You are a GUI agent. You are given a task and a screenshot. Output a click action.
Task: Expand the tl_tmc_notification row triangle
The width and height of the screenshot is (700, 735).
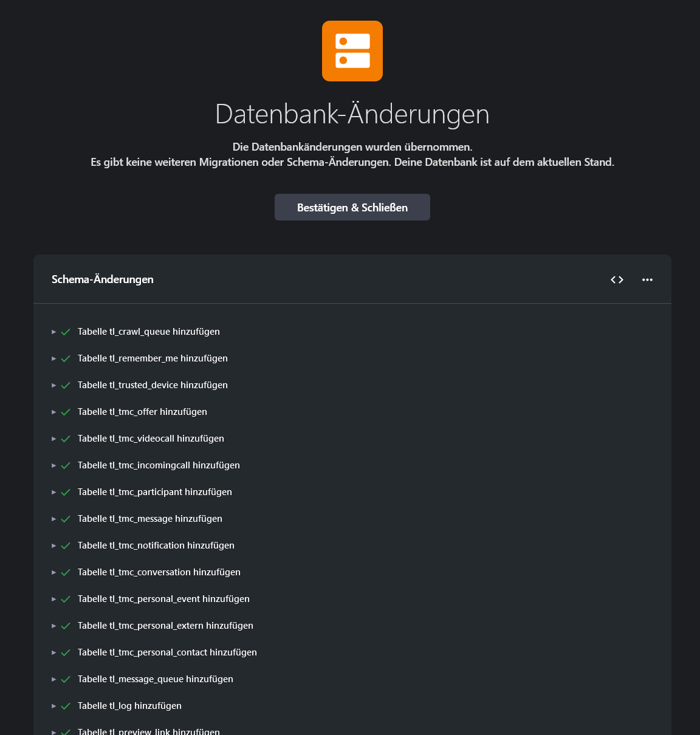(x=54, y=545)
